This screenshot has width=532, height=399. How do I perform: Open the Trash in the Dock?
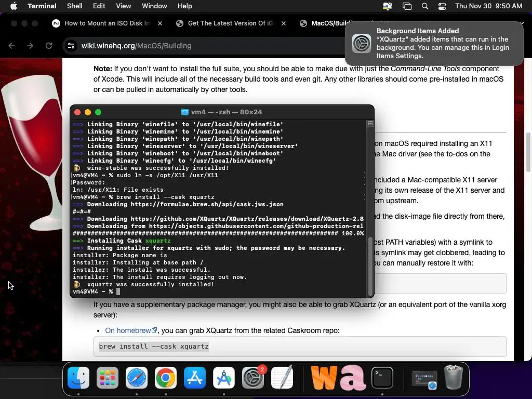pos(454,378)
